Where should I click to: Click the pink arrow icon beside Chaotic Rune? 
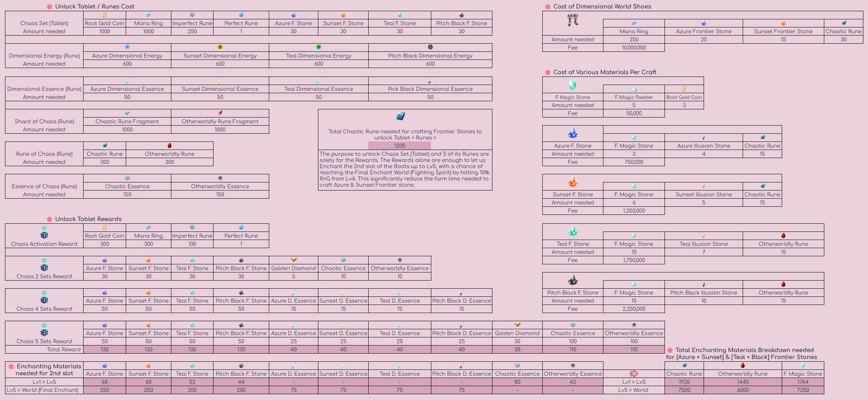[634, 373]
